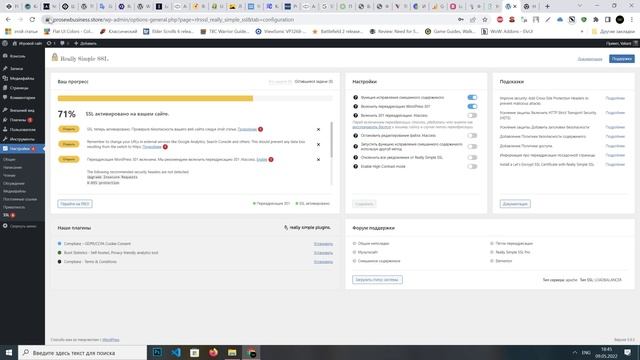Open a new Chrome tab
640x360 pixels.
pos(547,6)
